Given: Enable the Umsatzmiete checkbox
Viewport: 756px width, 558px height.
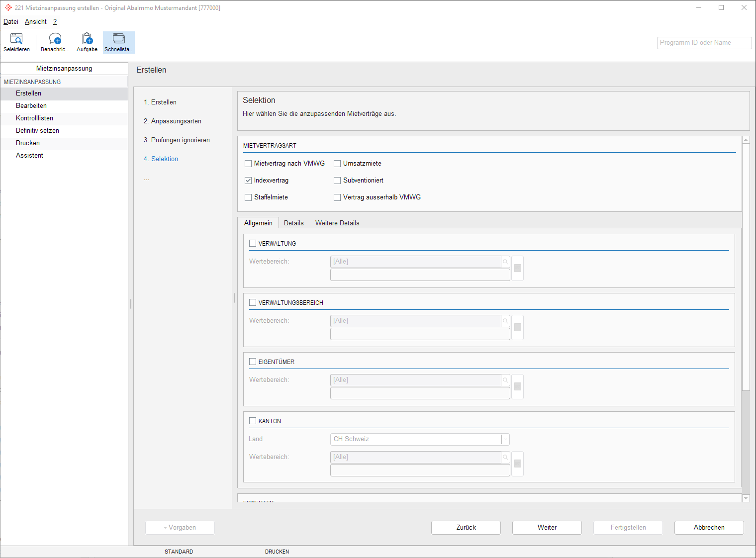Looking at the screenshot, I should (337, 164).
